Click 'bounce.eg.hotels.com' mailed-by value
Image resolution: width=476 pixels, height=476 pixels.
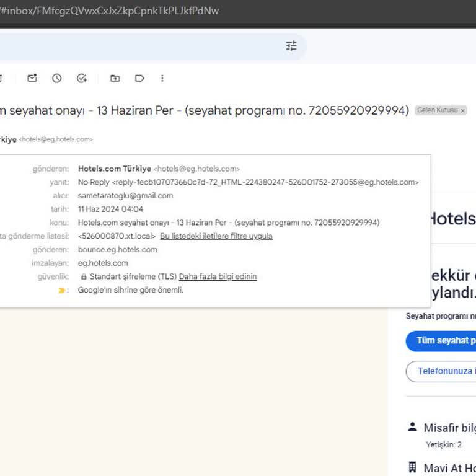click(118, 250)
